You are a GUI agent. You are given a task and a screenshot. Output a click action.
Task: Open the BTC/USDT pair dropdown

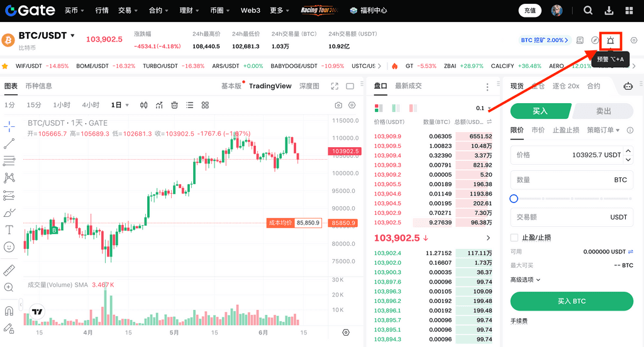[72, 36]
